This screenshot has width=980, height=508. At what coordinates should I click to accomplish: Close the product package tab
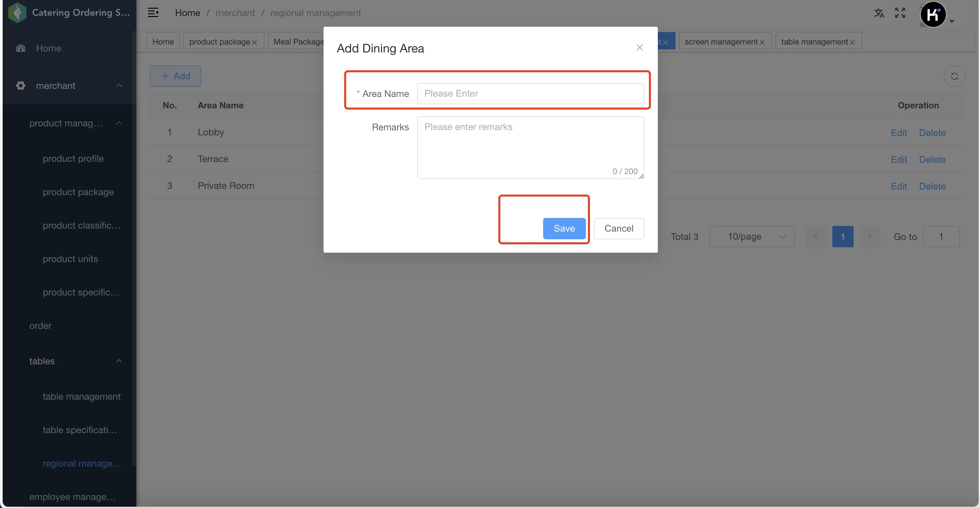254,42
